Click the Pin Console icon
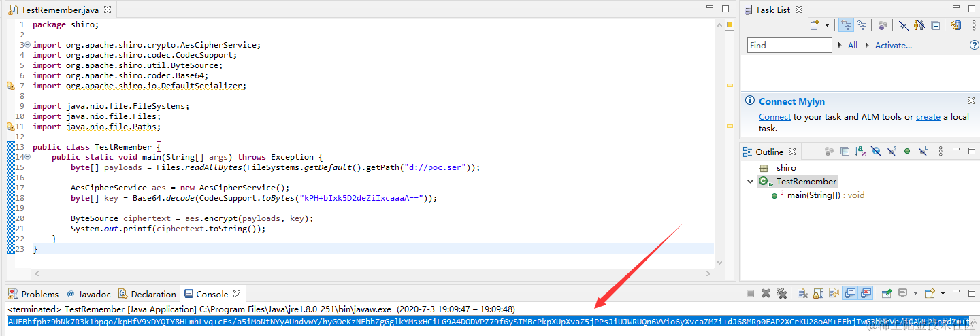Viewport: 980px width, 336px height. coord(887,293)
